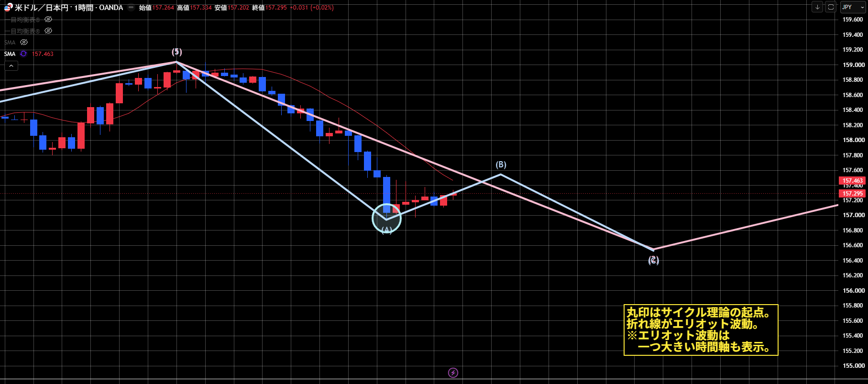The height and width of the screenshot is (384, 868).
Task: Click the purple lightning bolt icon
Action: [453, 373]
